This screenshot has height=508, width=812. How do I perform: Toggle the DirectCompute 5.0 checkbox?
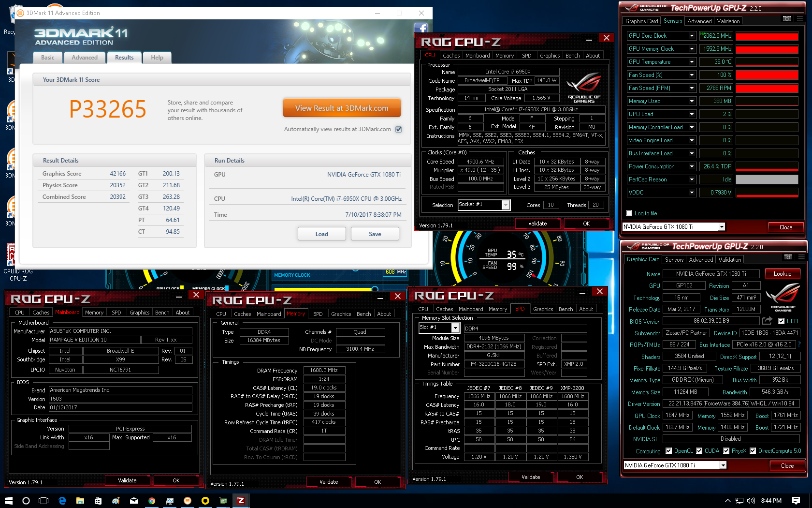753,451
